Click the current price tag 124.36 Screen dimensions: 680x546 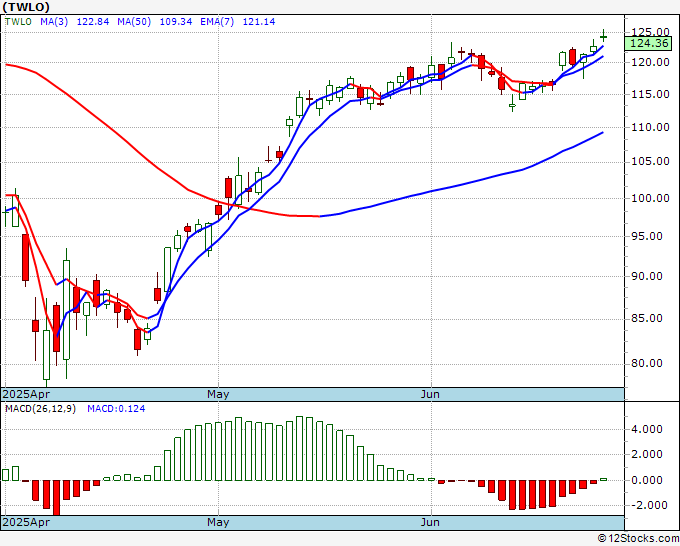[x=649, y=43]
